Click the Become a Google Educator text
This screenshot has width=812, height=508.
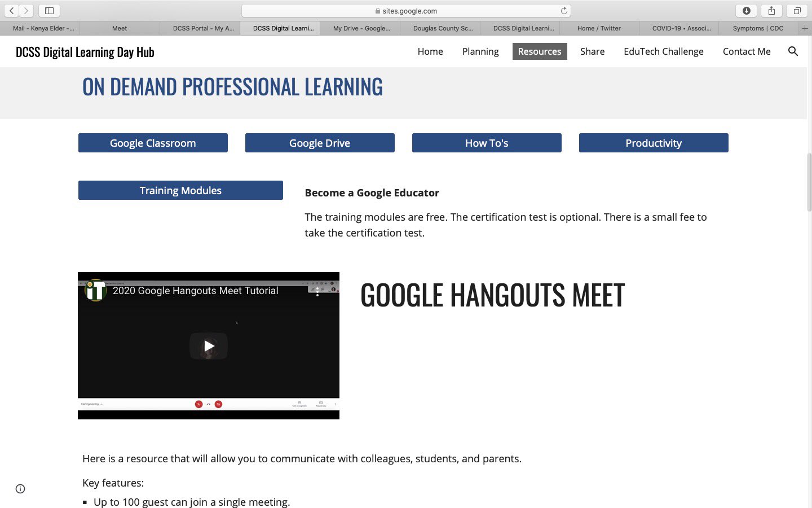coord(372,192)
